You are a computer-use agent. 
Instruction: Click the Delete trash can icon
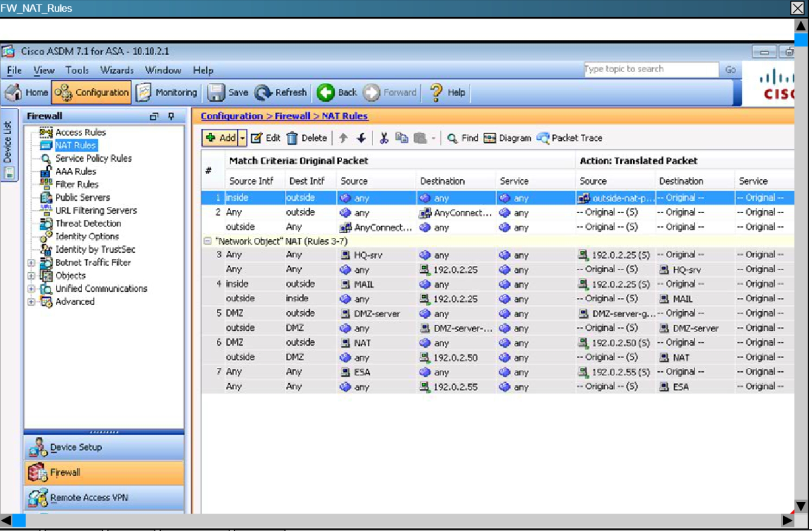[x=292, y=138]
